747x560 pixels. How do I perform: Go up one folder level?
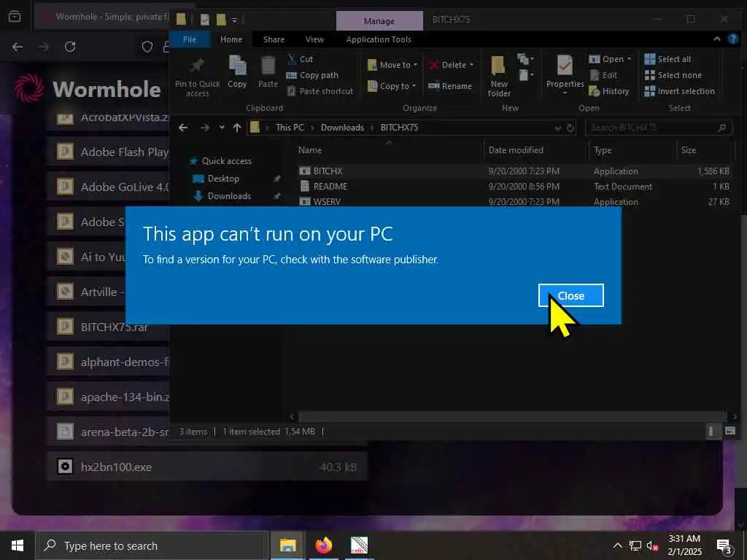pos(237,128)
